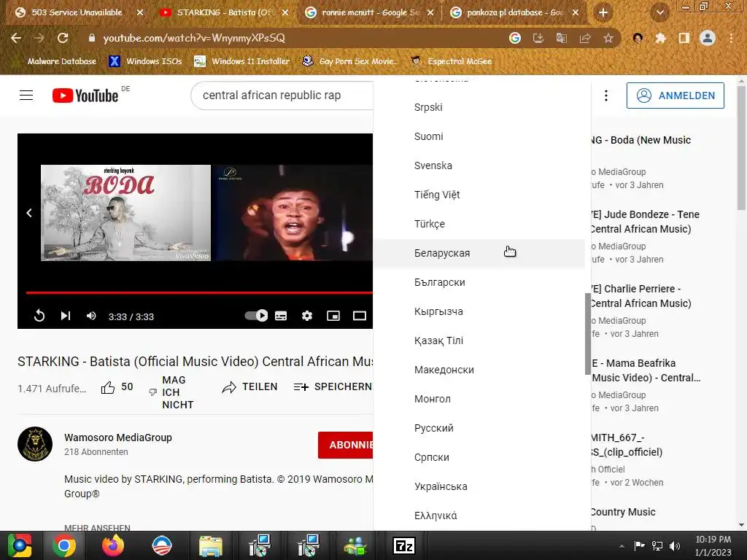The width and height of the screenshot is (747, 560).
Task: Open Charlie Perriere recommended video
Action: click(x=641, y=296)
